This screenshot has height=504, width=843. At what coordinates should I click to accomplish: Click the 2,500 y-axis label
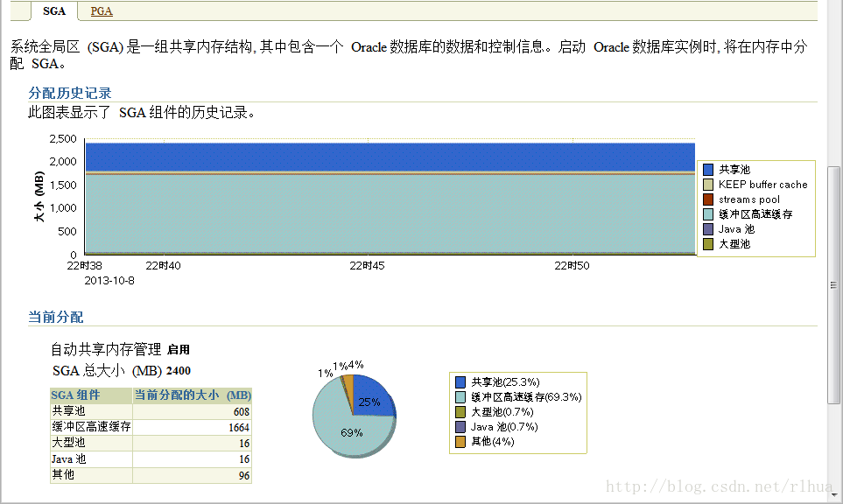click(63, 138)
